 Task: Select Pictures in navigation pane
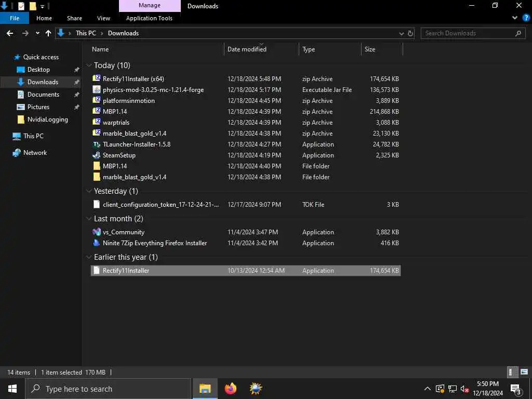click(38, 107)
